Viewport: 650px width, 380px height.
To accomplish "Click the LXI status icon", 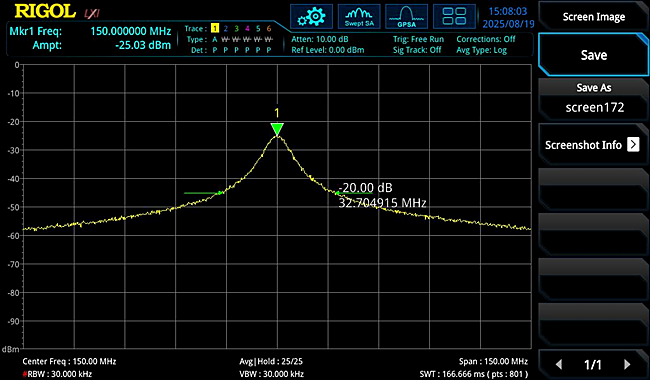I will [92, 13].
